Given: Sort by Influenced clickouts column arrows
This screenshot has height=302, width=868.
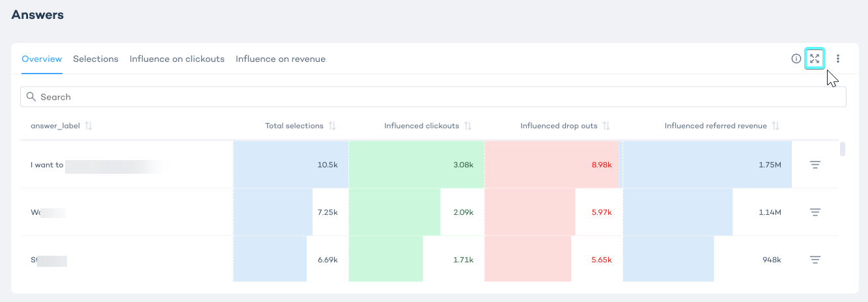Looking at the screenshot, I should pos(468,126).
